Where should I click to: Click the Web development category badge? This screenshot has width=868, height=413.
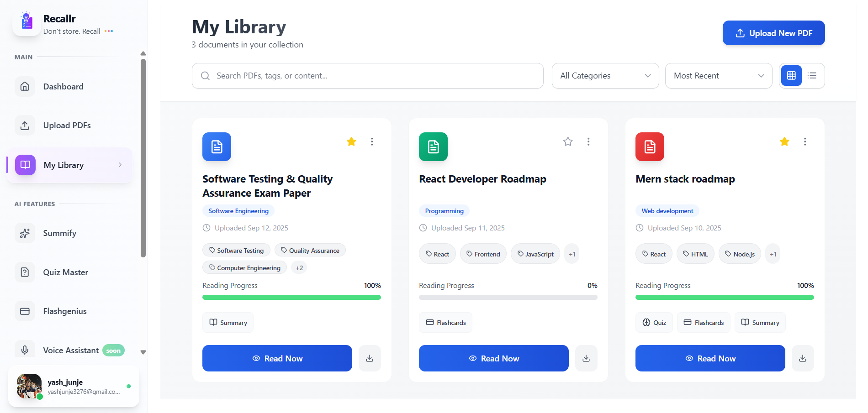(x=667, y=211)
